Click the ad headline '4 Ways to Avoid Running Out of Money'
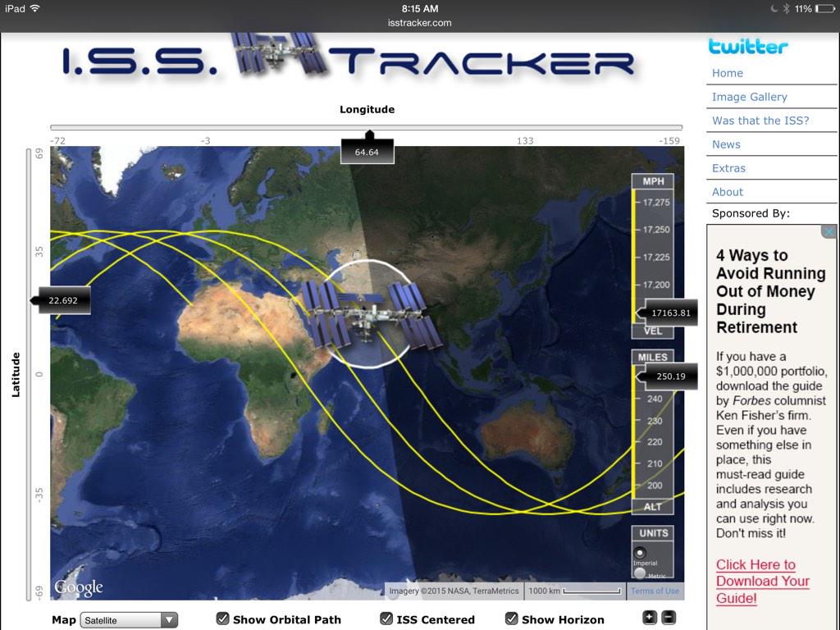Image resolution: width=840 pixels, height=630 pixels. (x=770, y=291)
